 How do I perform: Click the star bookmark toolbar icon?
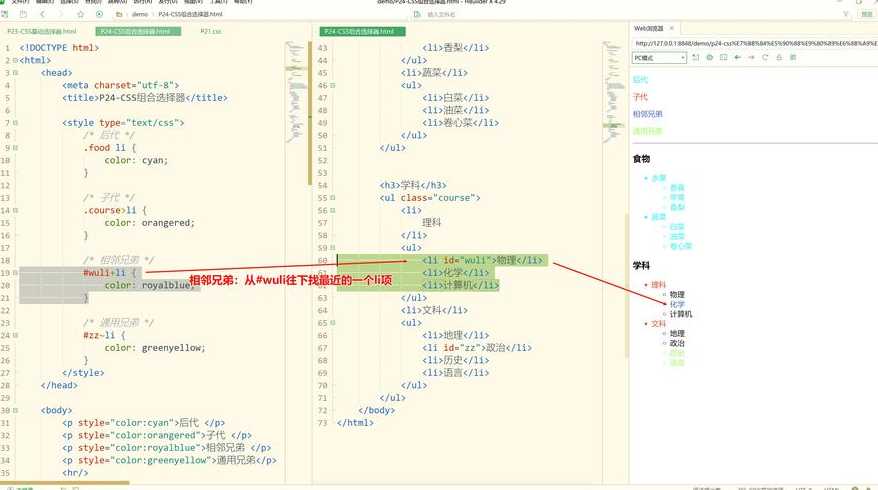[x=80, y=14]
